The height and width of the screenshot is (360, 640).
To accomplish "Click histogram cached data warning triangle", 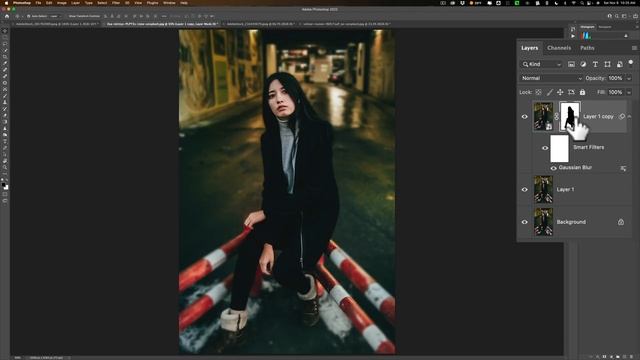I will [x=626, y=36].
